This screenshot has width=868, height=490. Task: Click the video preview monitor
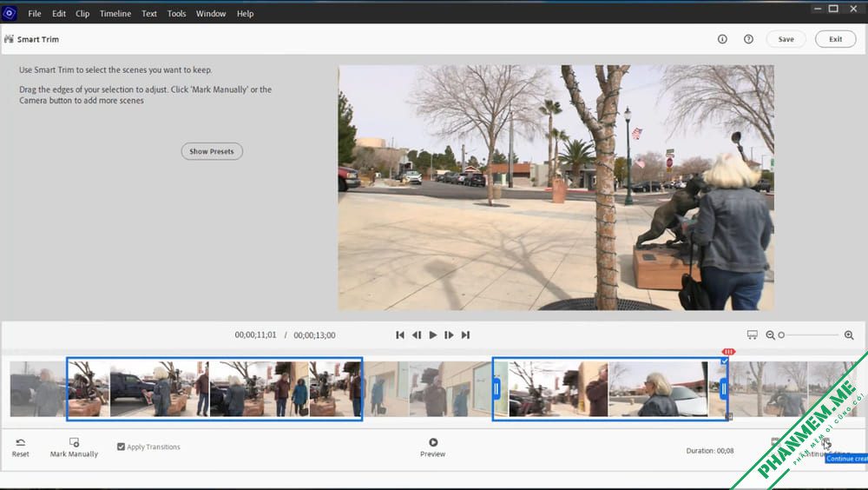click(556, 188)
